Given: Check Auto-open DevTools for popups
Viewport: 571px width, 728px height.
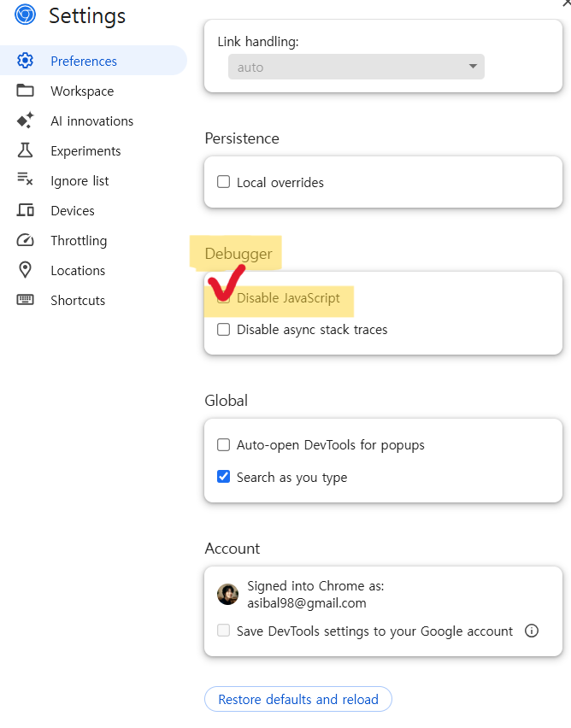Looking at the screenshot, I should [x=223, y=445].
